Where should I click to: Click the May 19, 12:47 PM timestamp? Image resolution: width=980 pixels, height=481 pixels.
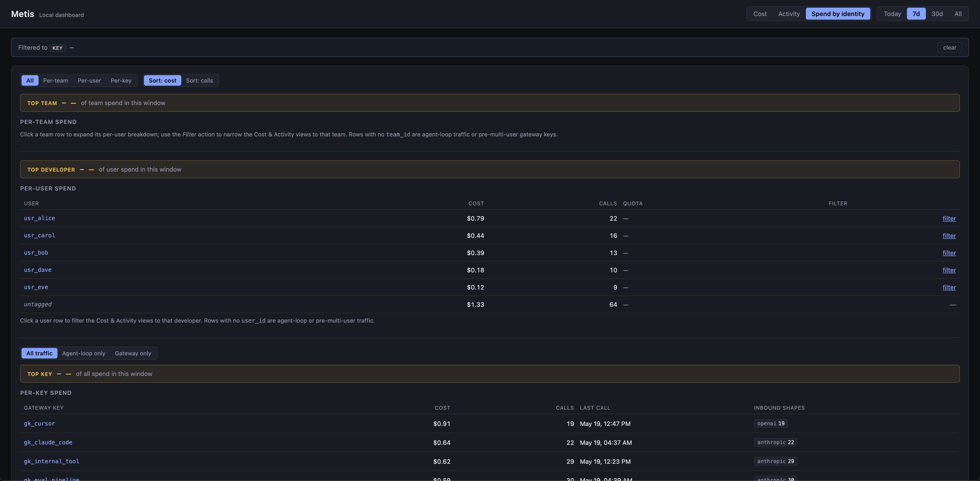click(x=605, y=424)
